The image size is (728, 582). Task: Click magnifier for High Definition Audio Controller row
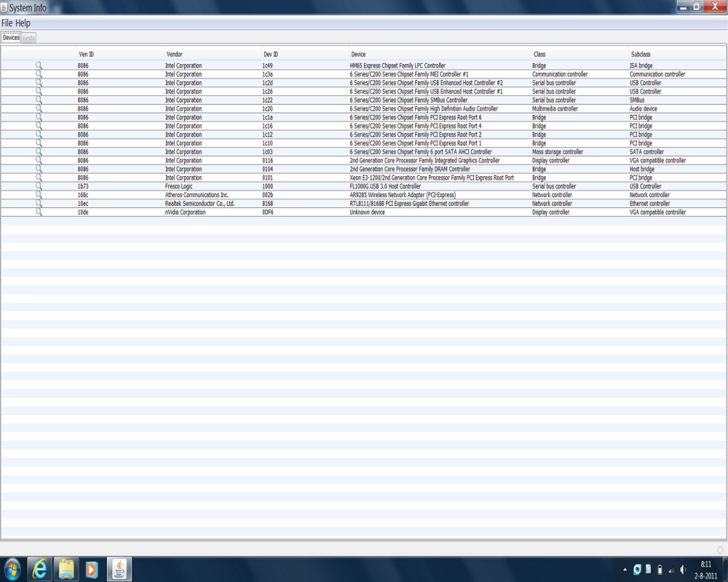click(x=39, y=109)
